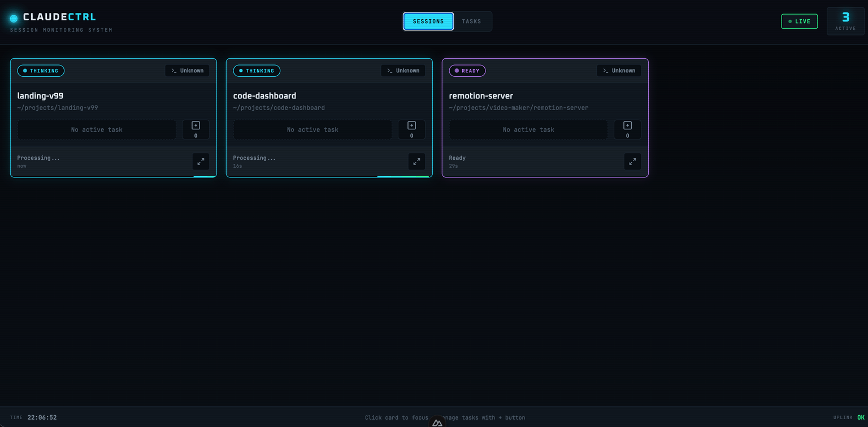Open the Unknown terminal dropdown on remotion-server
This screenshot has width=868, height=427.
(x=619, y=70)
